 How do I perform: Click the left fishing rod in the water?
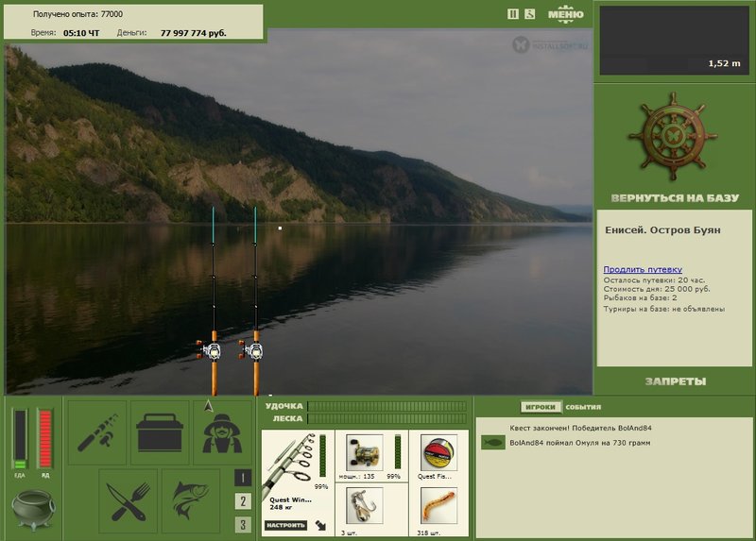point(214,301)
